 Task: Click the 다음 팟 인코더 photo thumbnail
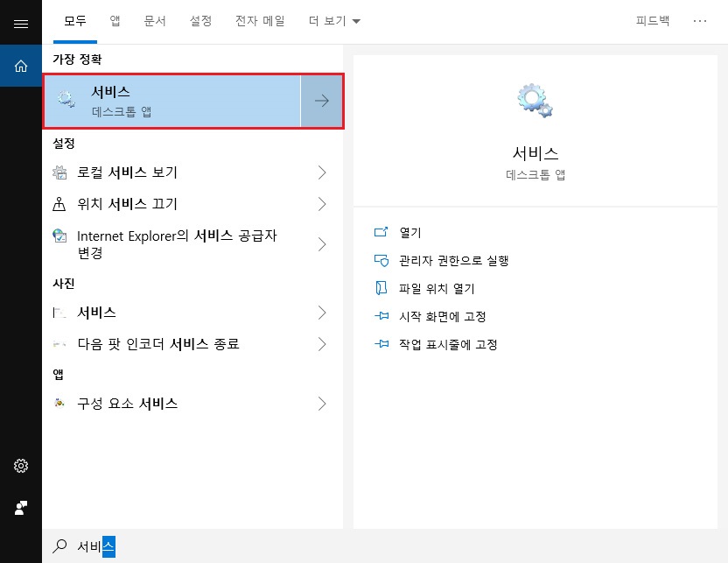click(59, 344)
